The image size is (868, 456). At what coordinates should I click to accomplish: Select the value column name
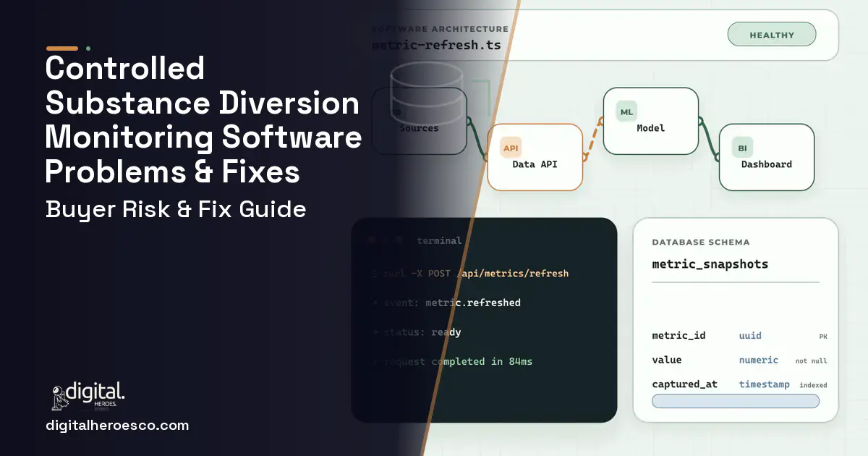coord(666,360)
